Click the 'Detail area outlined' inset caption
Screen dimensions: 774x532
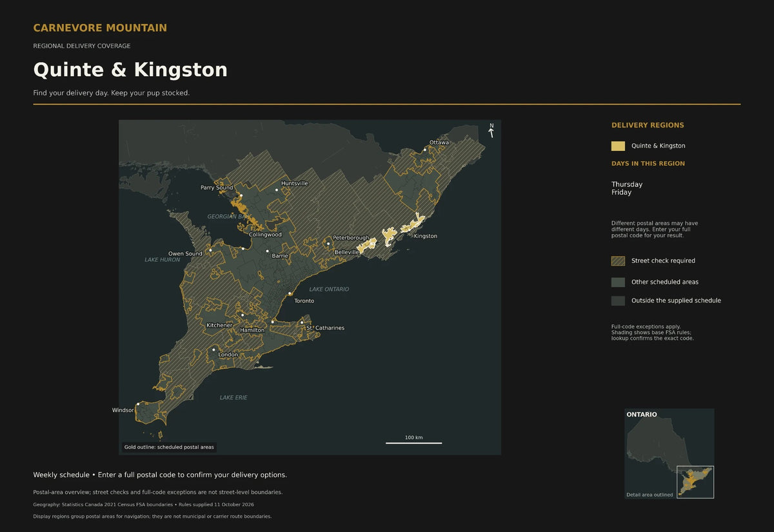(650, 495)
